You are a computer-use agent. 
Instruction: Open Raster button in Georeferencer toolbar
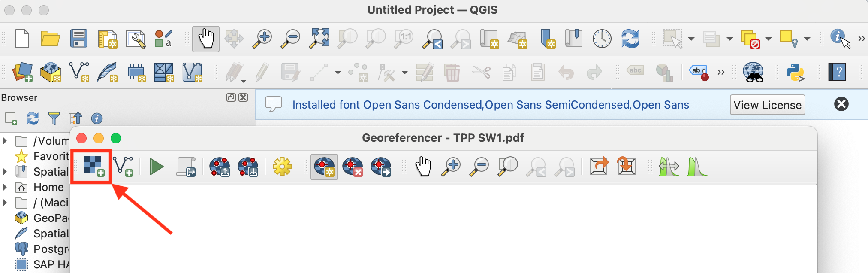94,166
